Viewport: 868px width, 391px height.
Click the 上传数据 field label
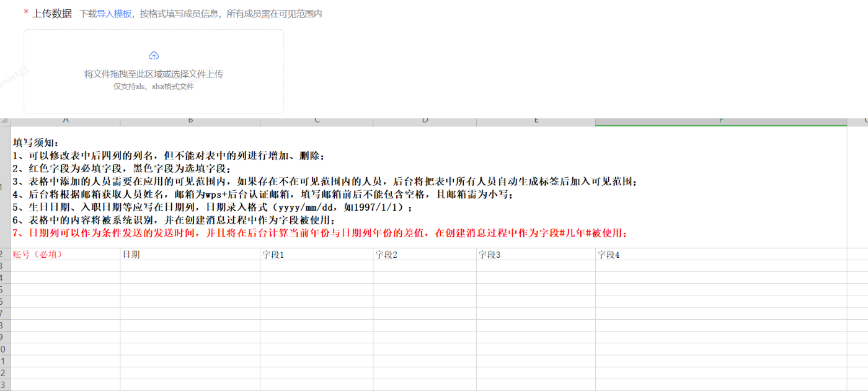53,12
